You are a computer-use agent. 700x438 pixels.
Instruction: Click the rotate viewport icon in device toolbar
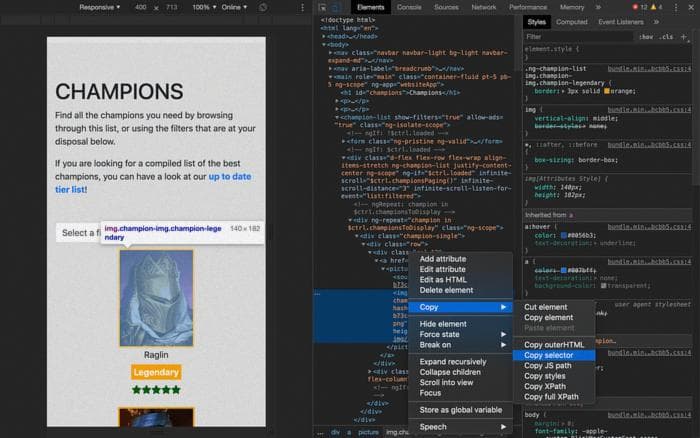click(262, 7)
